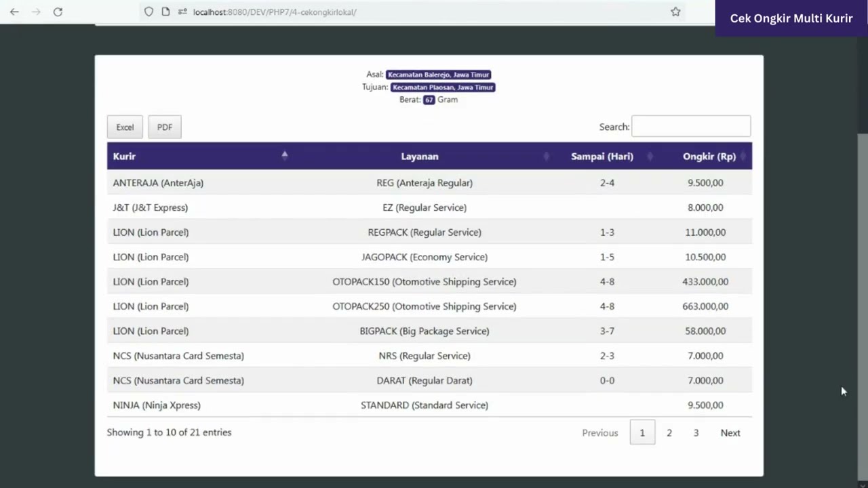Click EZ (Regular Service) cell

point(425,207)
